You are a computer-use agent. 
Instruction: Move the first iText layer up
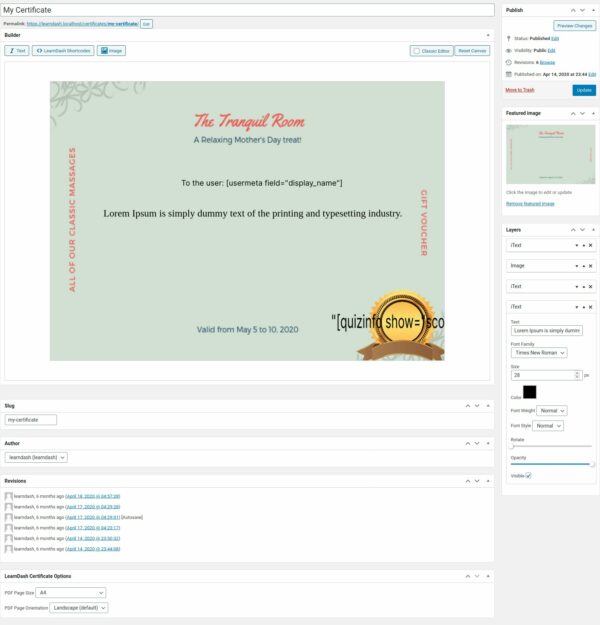click(x=582, y=245)
